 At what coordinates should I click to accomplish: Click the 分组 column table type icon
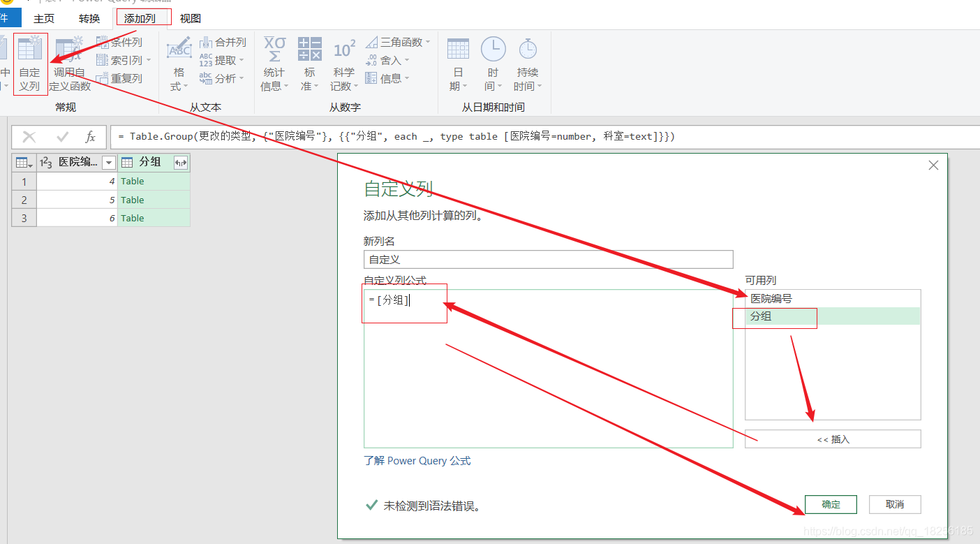click(x=127, y=163)
